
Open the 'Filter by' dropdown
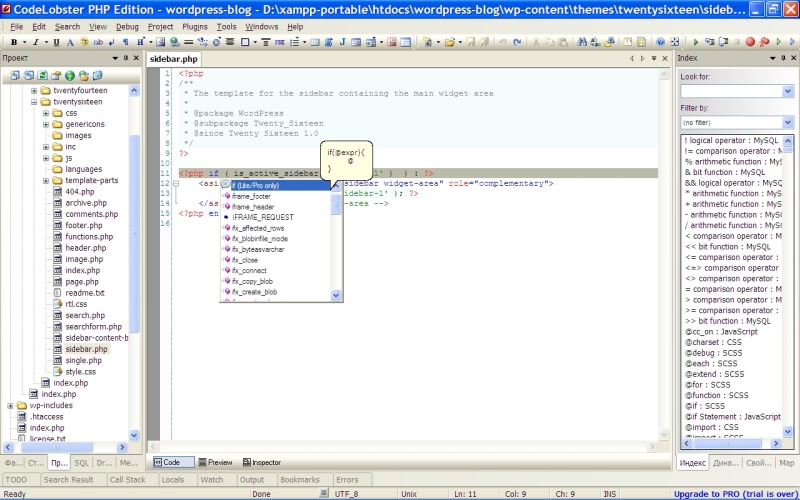pyautogui.click(x=787, y=122)
